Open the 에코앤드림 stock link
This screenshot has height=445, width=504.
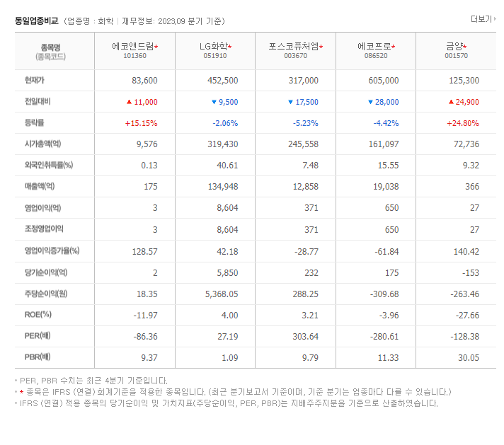(133, 47)
